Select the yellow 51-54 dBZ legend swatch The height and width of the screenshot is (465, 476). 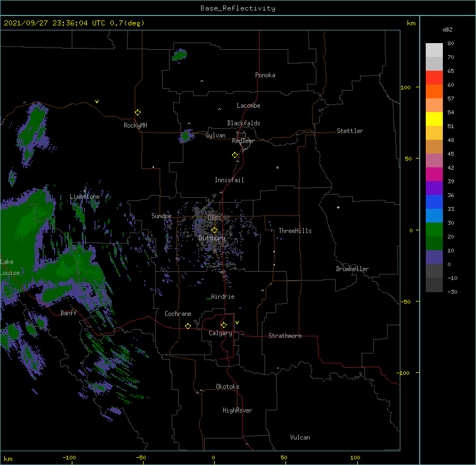pyautogui.click(x=434, y=119)
